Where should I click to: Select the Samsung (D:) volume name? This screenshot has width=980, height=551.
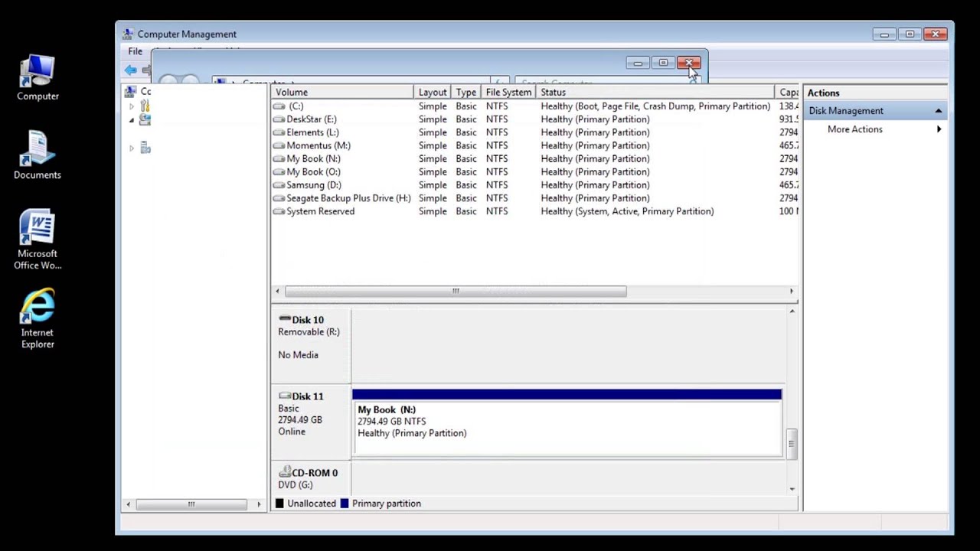313,185
